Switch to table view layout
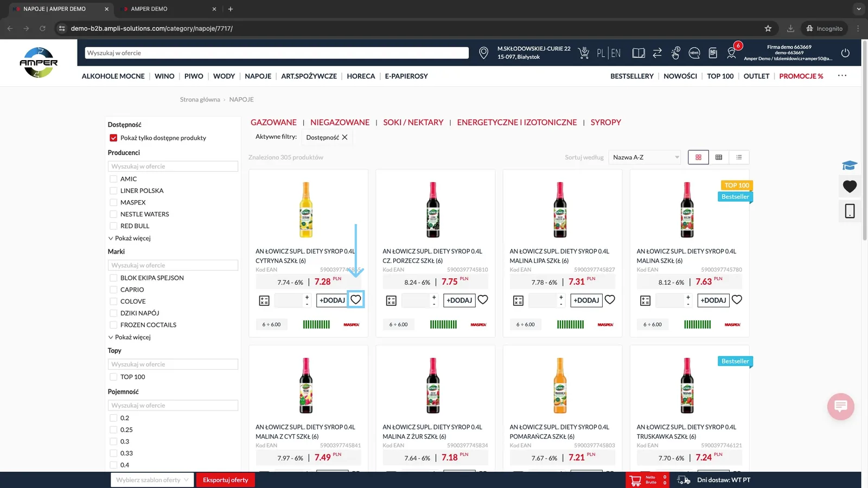This screenshot has height=488, width=868. [719, 157]
